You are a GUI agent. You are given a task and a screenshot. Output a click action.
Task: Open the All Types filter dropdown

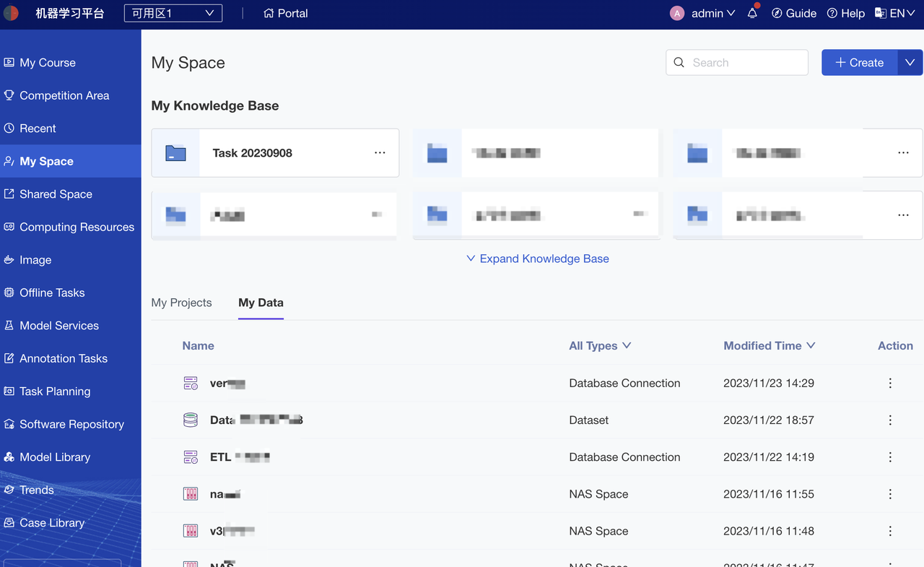(x=600, y=346)
